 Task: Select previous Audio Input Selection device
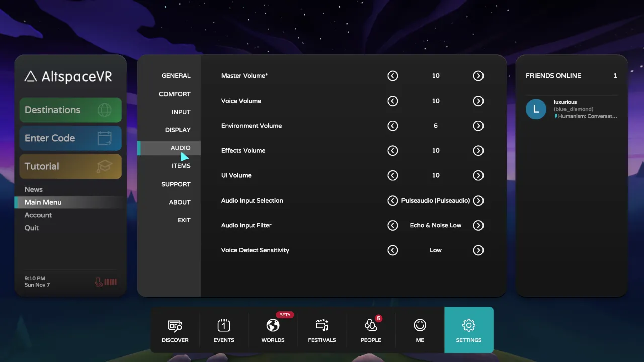pyautogui.click(x=393, y=201)
